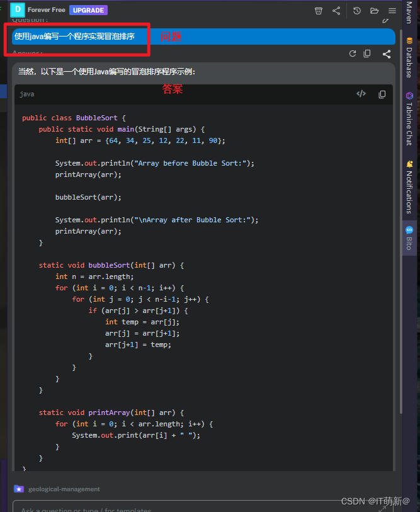420x512 pixels.
Task: Open the Bito hamburger menu
Action: pyautogui.click(x=392, y=11)
